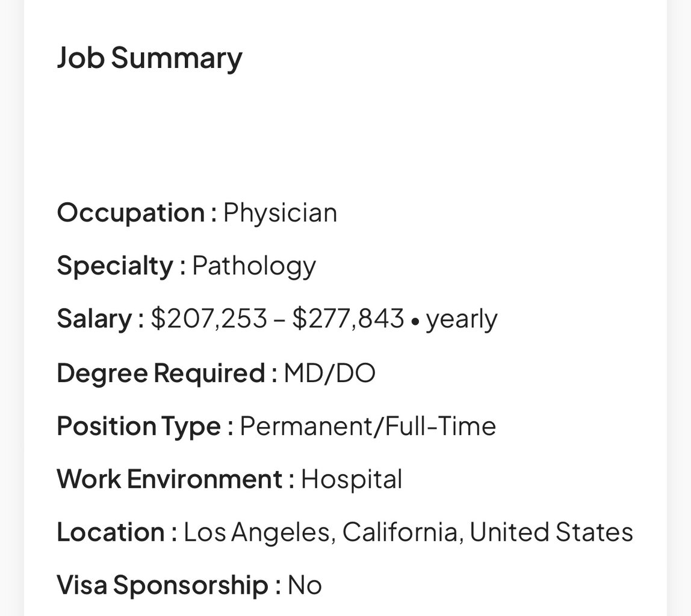Select the Specialty label
The width and height of the screenshot is (691, 616).
click(115, 266)
